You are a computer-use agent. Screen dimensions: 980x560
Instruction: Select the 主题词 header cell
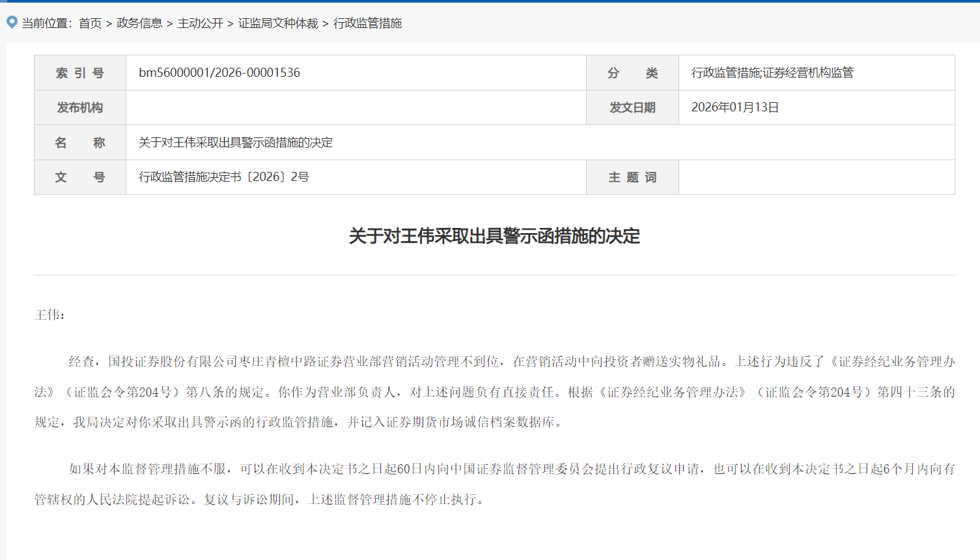[632, 176]
